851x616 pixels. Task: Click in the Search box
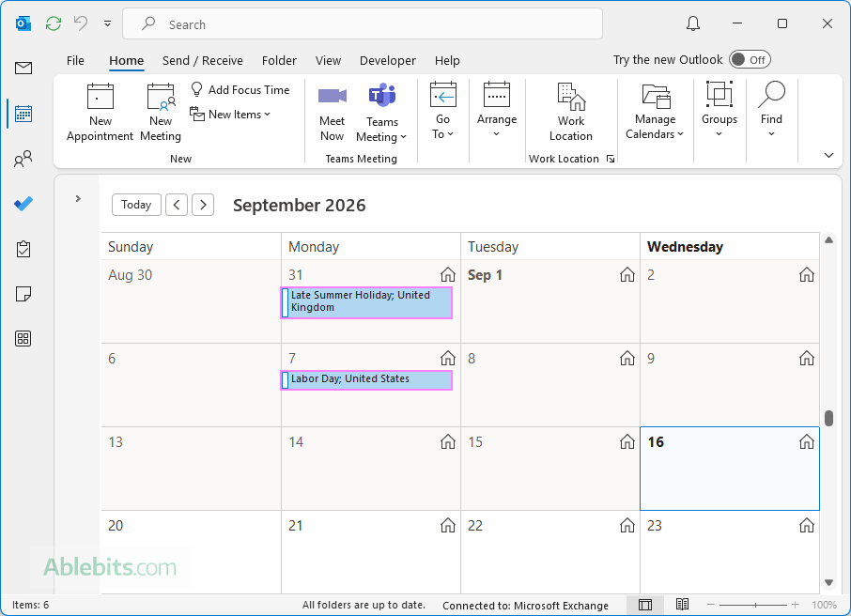pos(363,23)
